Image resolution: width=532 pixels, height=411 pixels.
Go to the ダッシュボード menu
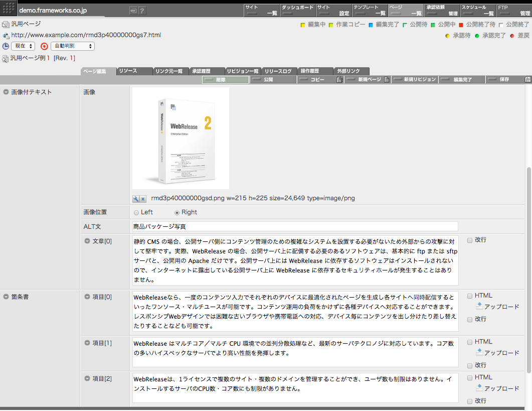(298, 10)
